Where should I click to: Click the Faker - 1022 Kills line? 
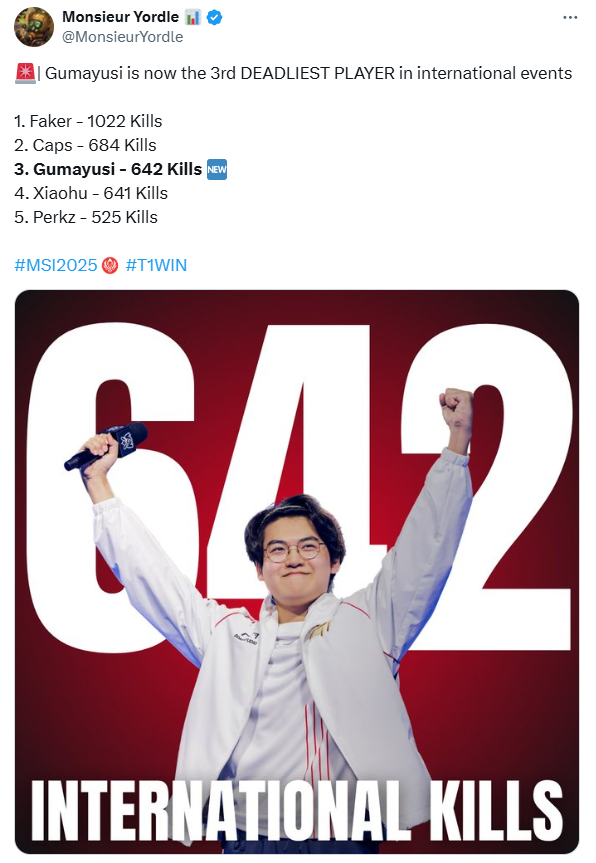(88, 121)
